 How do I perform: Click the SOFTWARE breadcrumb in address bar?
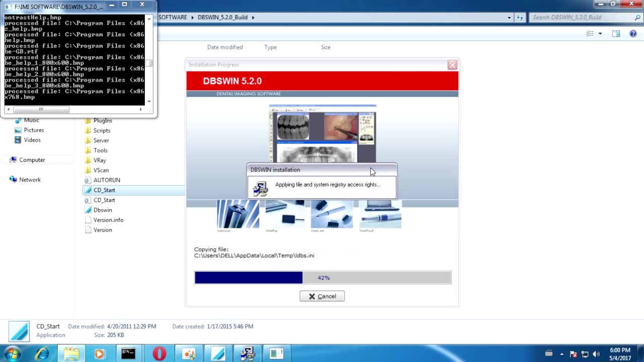[173, 17]
